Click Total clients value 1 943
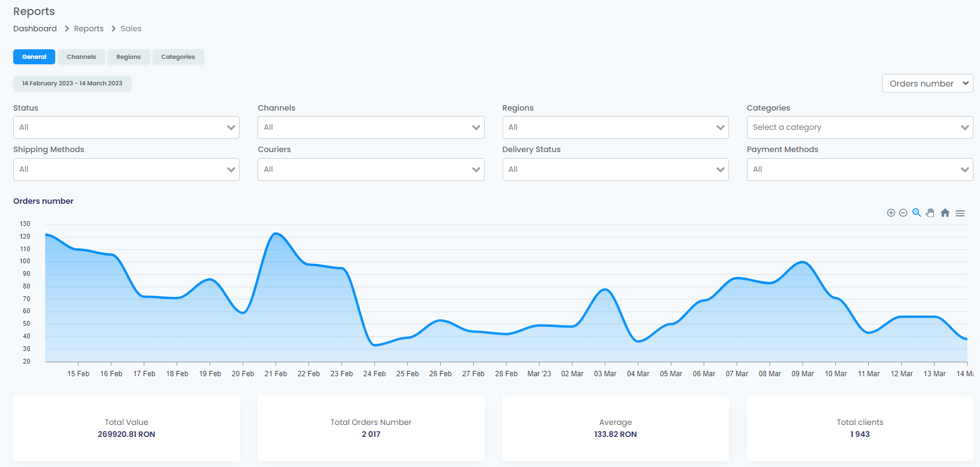Viewport: 980px width, 467px height. click(860, 434)
